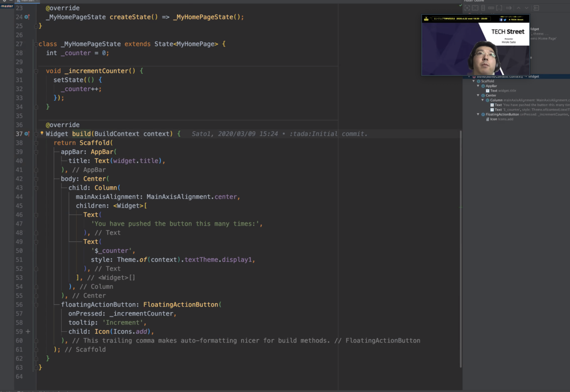
Task: Click line number 37 in the gutter
Action: 19,134
